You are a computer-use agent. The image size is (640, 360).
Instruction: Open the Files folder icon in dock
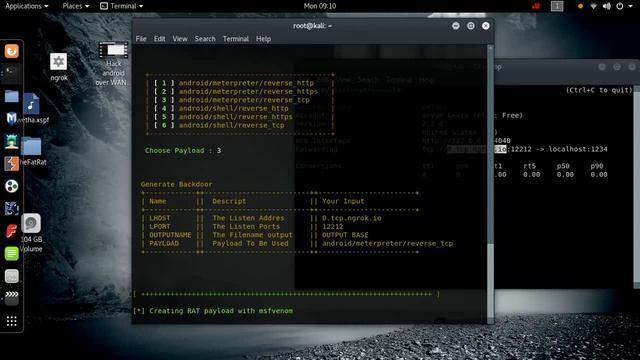click(x=11, y=96)
